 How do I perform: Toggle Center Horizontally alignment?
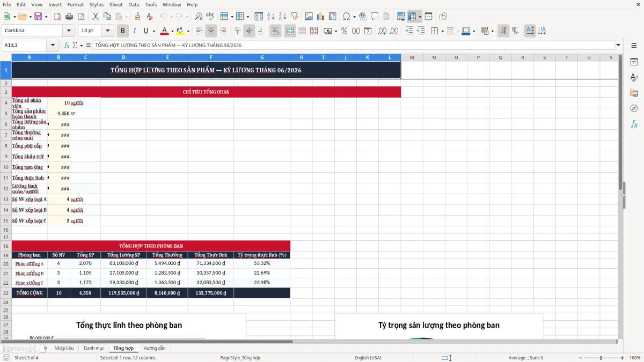click(211, 31)
